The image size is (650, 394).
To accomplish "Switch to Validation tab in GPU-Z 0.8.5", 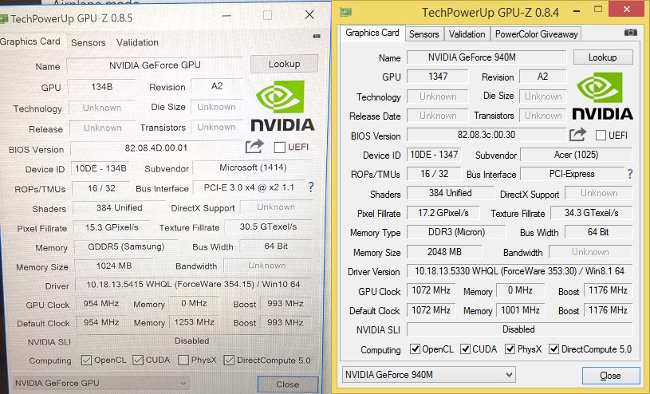I will (x=137, y=42).
